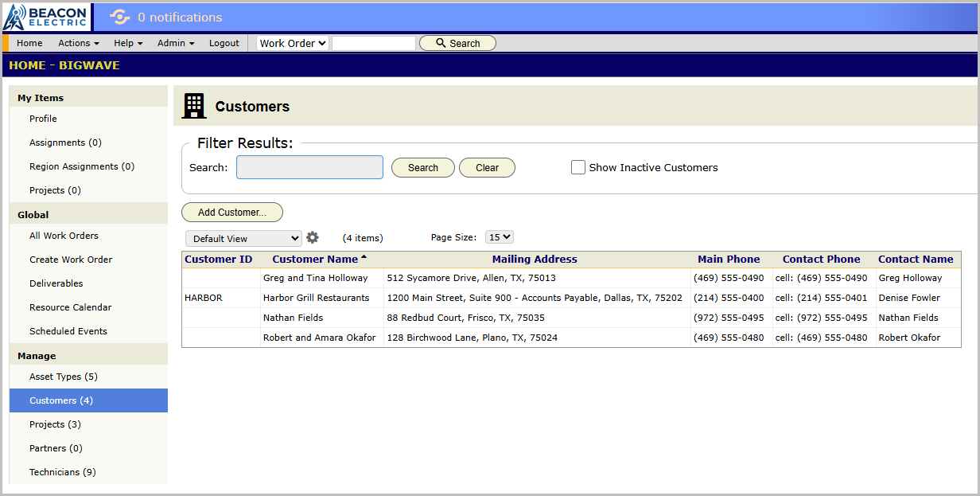
Task: Click the 0 notifications text
Action: pyautogui.click(x=180, y=17)
